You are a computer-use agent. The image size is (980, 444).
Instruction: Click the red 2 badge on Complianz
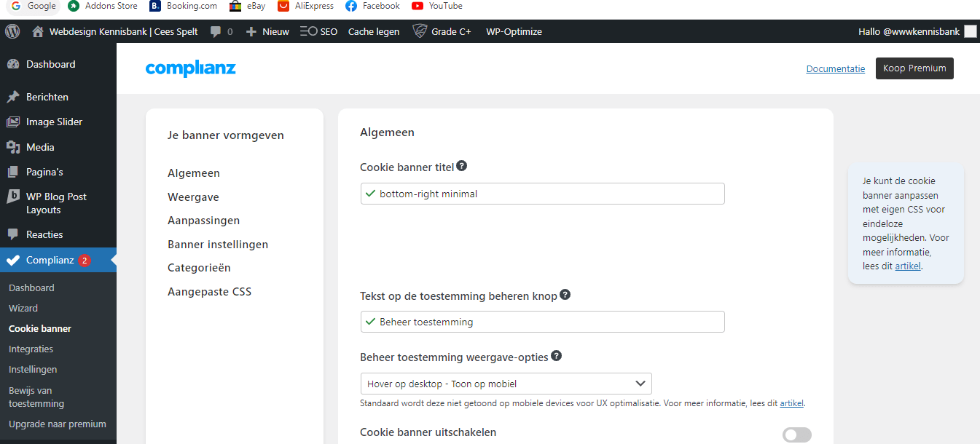85,260
